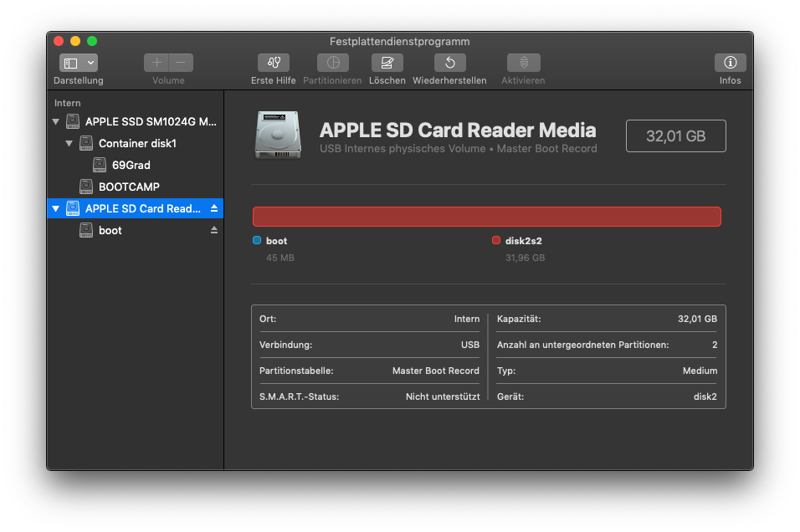Remove a volume with the minus button

181,63
